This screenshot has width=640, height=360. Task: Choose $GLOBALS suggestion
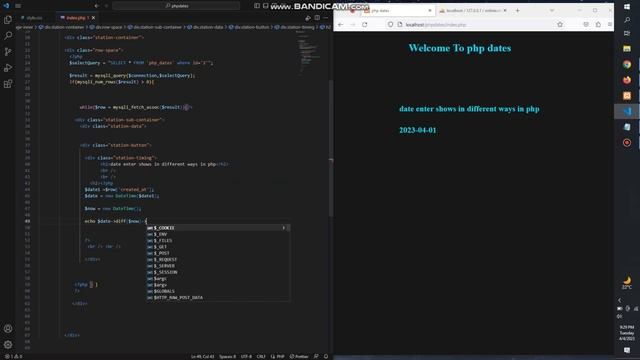218,291
